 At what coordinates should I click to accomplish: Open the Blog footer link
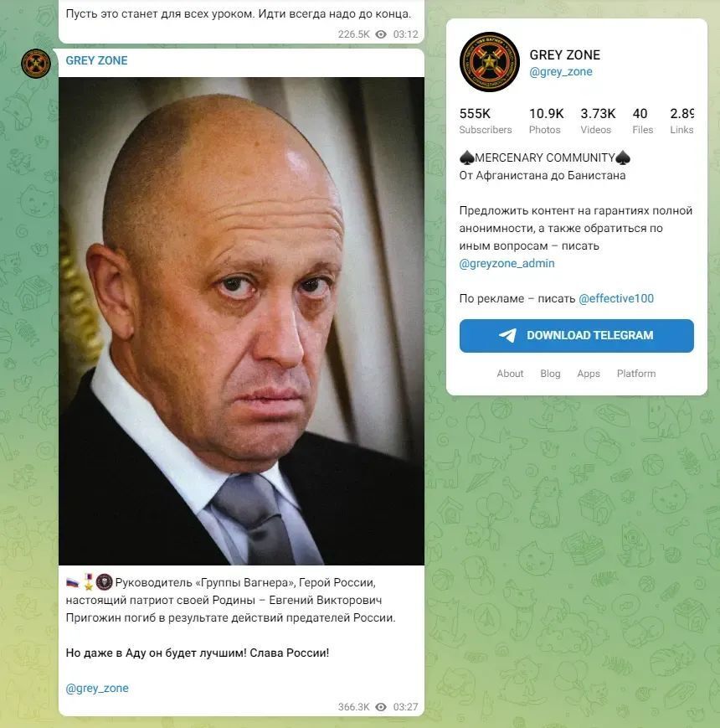550,374
